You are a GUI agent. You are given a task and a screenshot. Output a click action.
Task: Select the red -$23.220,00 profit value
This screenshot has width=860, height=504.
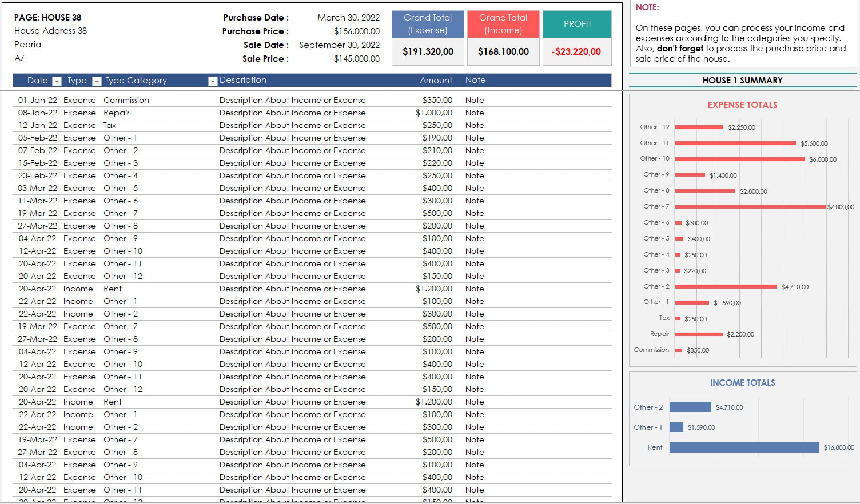577,51
